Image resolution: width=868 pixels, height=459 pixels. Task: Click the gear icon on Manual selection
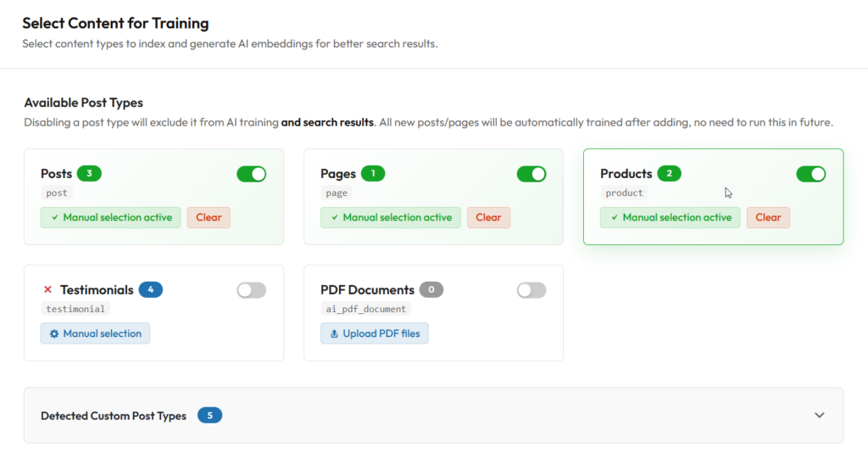point(54,333)
